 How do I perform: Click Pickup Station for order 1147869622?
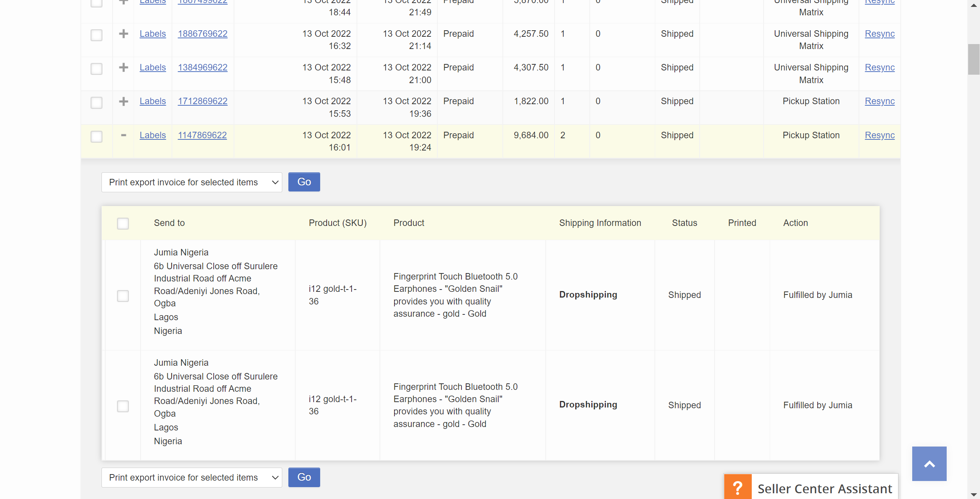pyautogui.click(x=811, y=135)
